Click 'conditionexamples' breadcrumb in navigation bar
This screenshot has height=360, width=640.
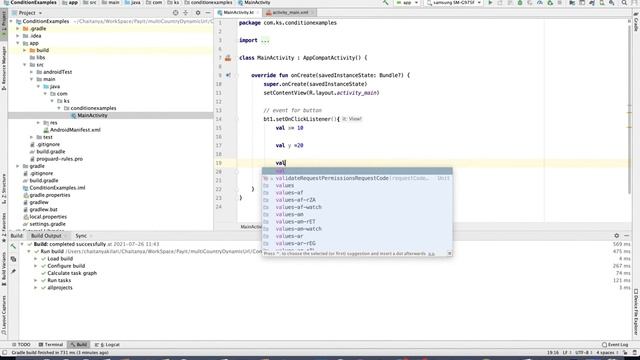point(208,2)
